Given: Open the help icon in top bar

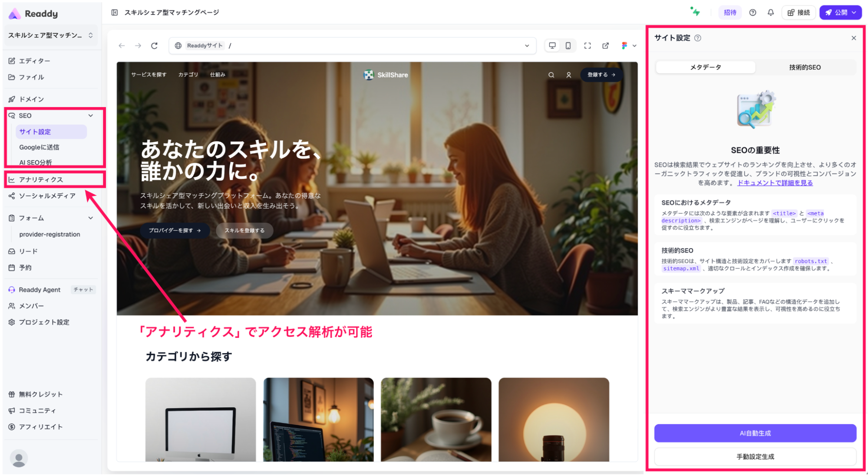Looking at the screenshot, I should click(752, 13).
